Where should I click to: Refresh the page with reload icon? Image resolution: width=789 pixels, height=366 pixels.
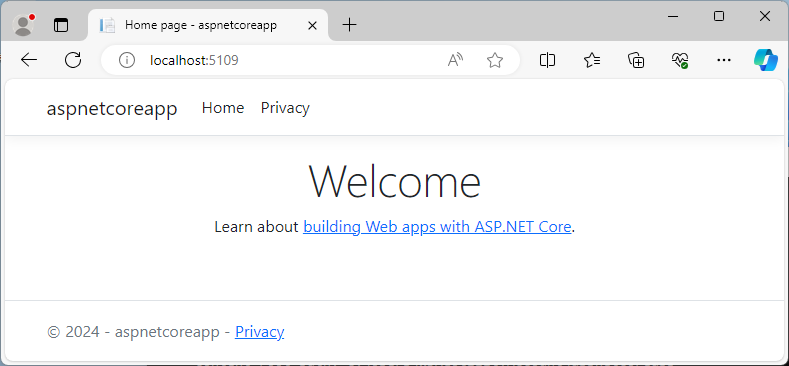[x=73, y=60]
